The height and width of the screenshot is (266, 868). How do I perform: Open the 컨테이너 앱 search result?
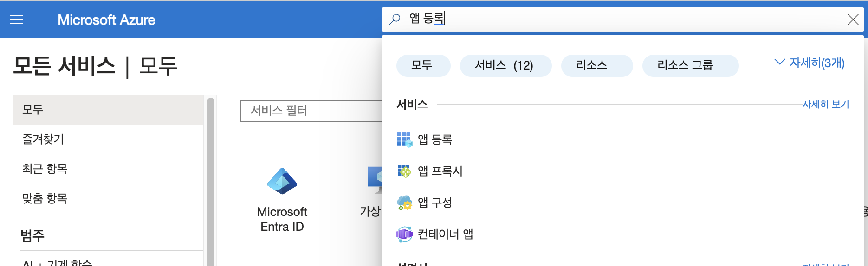pyautogui.click(x=445, y=234)
